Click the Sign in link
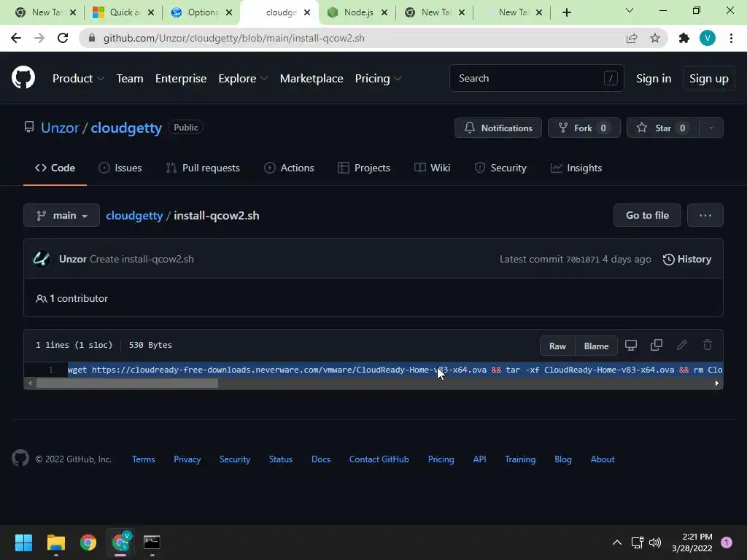The width and height of the screenshot is (747, 560). (x=654, y=79)
